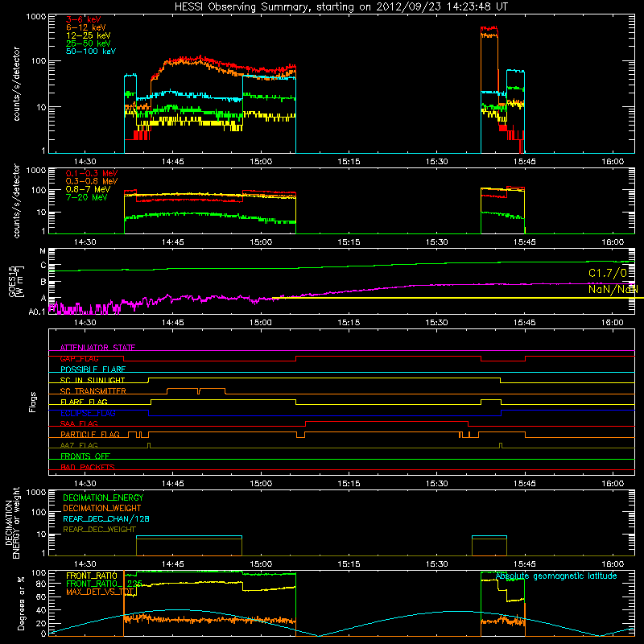The width and height of the screenshot is (644, 644).
Task: Click the 0.1-0.3 MeV legend label
Action: click(x=92, y=173)
